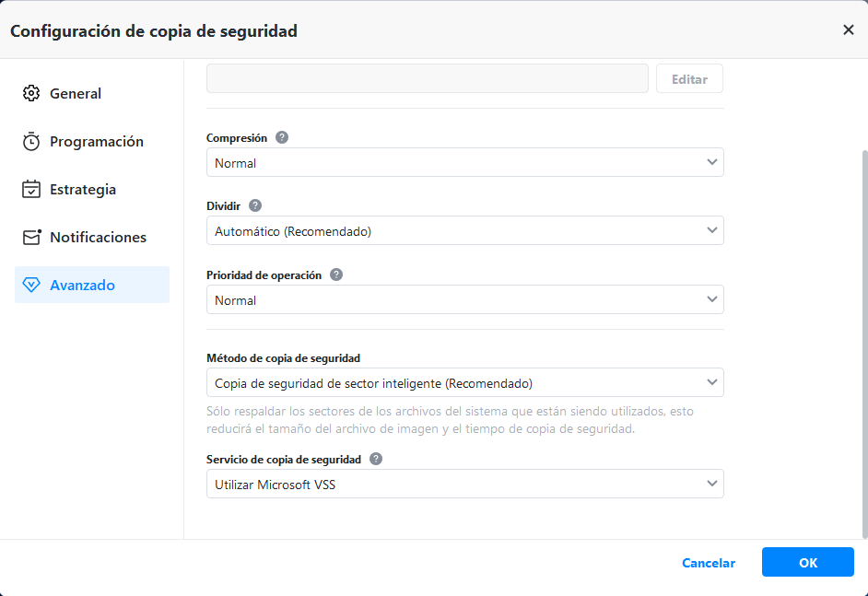The image size is (868, 596).
Task: Click the vertical scrollbar of the settings panel
Action: tap(863, 341)
